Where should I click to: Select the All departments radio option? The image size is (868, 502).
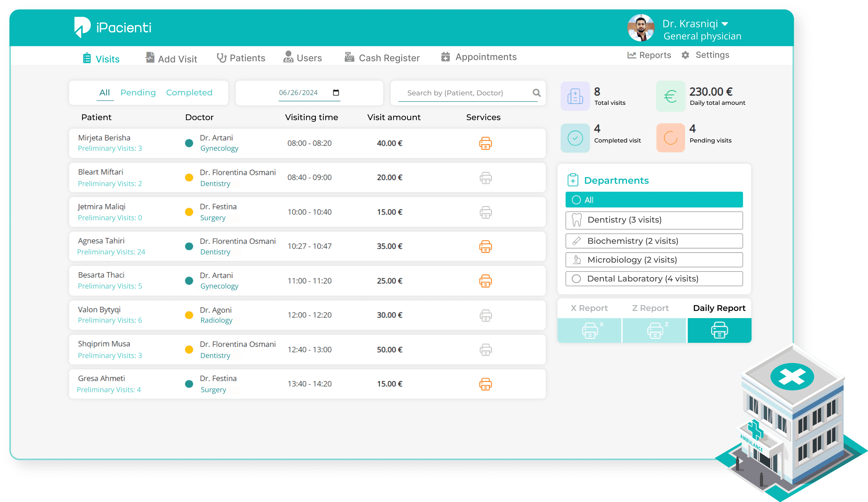[576, 200]
